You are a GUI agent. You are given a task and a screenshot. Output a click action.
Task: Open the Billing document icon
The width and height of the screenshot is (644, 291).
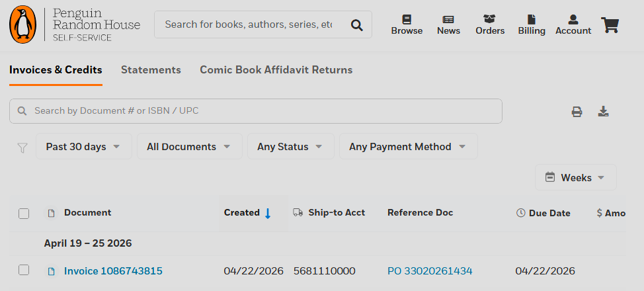click(532, 19)
